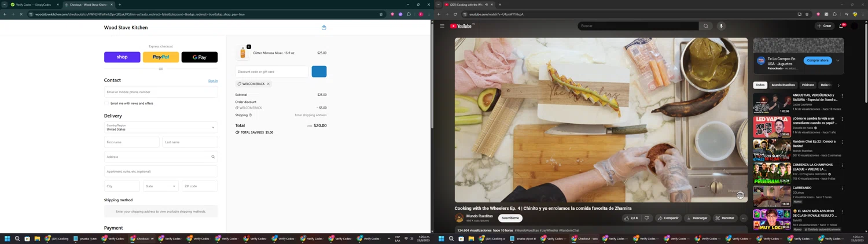The image size is (868, 244).
Task: Open the shopping bag cart icon
Action: [x=324, y=27]
